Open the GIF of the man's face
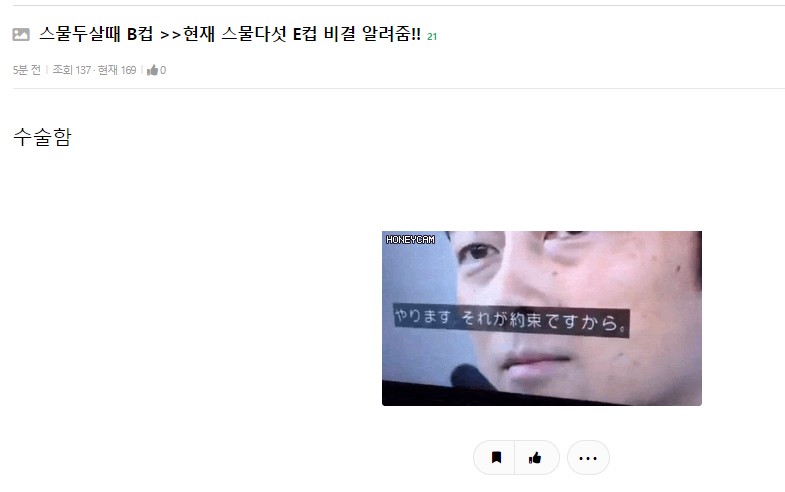Viewport: 785px width, 492px height. (x=542, y=318)
